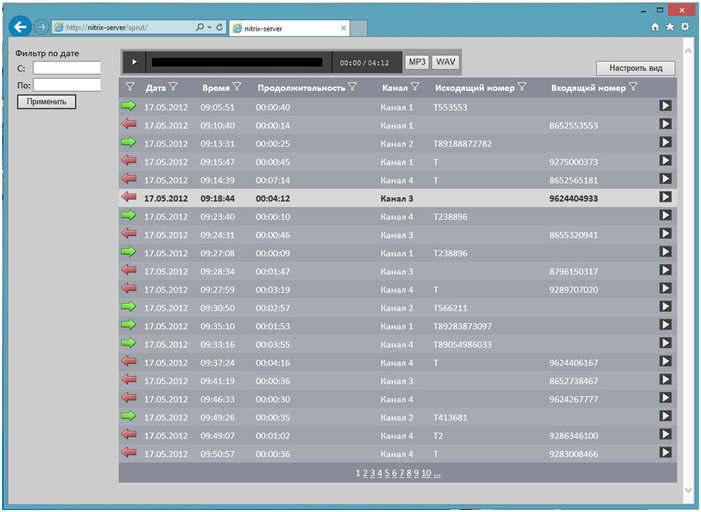Click the Применить filter button
Viewport: 701px width, 512px height.
pos(46,102)
